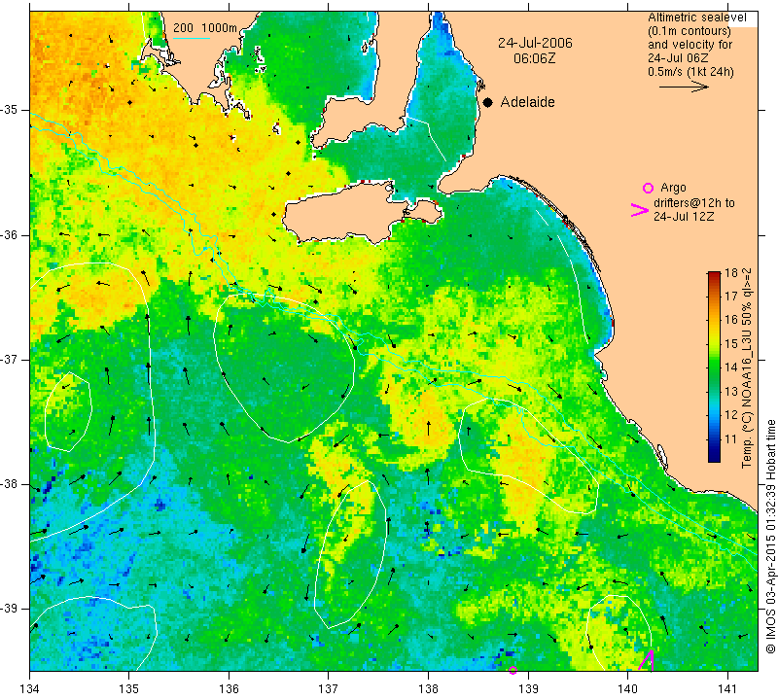Click the 'Altimetric sealevel' legend title
The width and height of the screenshot is (778, 700).
[697, 17]
